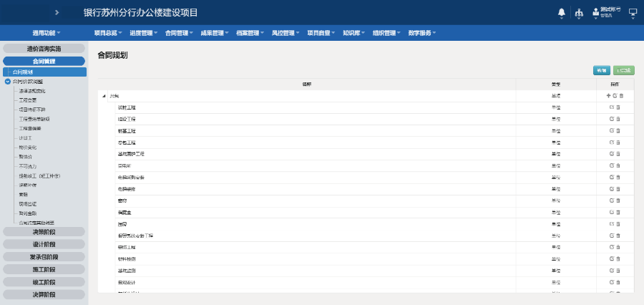
Task: Open the 通用功能 dropdown menu
Action: [x=46, y=33]
